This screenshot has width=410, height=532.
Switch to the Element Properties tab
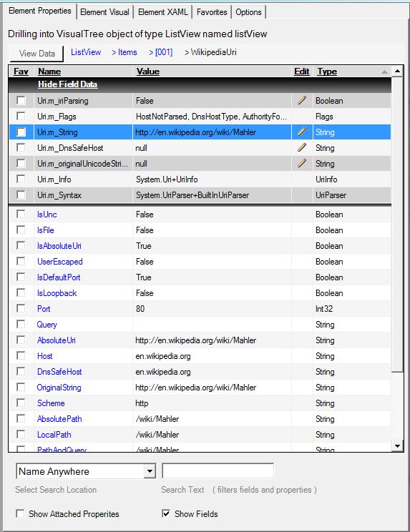(39, 11)
